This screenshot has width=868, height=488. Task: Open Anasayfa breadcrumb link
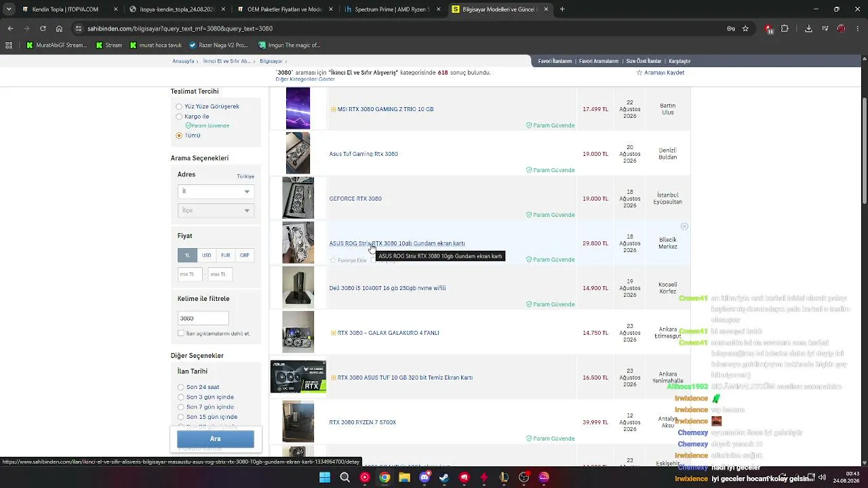tap(183, 61)
